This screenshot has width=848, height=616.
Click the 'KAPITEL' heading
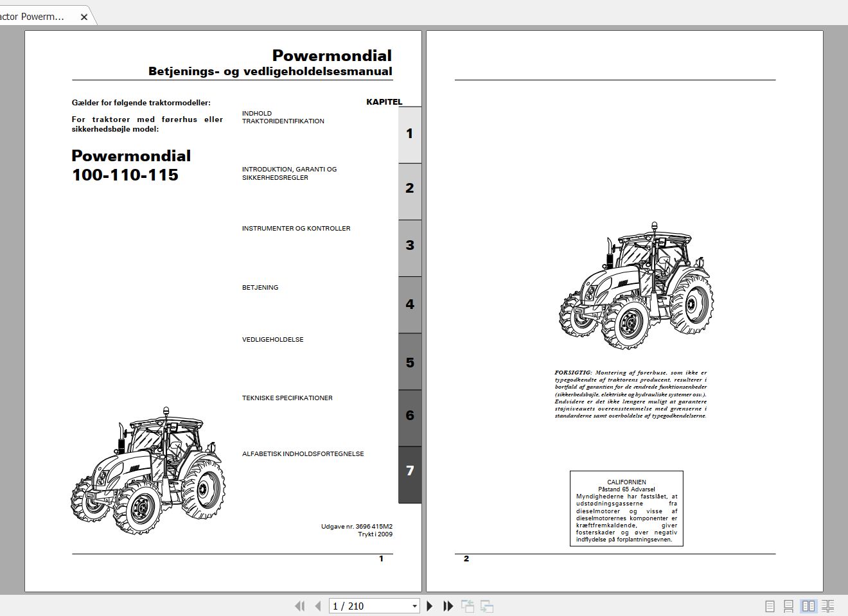click(x=384, y=101)
